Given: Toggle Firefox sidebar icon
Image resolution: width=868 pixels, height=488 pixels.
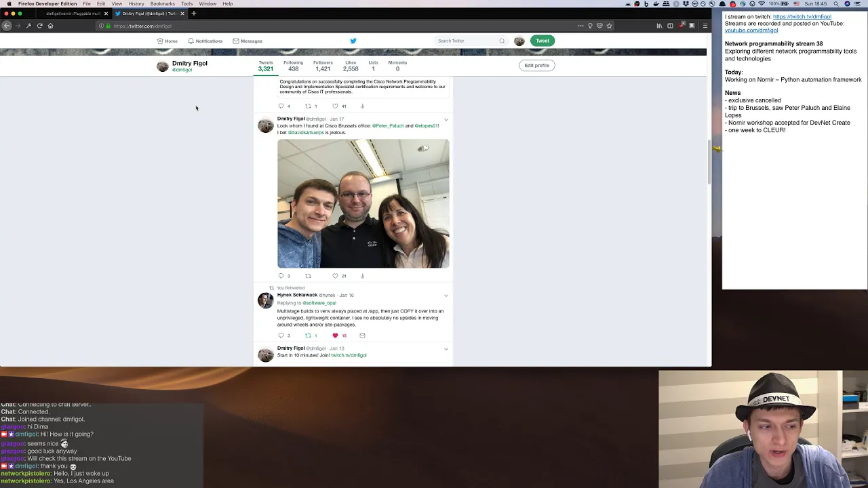Looking at the screenshot, I should [670, 26].
